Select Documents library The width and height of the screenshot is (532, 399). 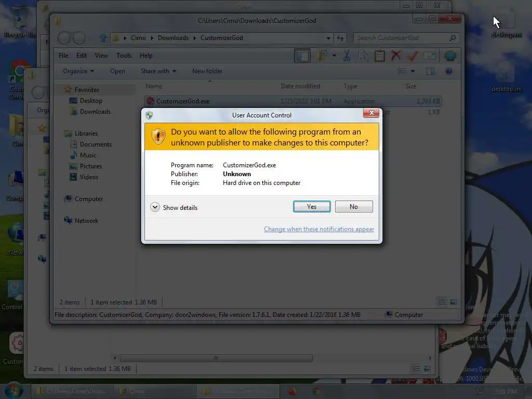(96, 144)
